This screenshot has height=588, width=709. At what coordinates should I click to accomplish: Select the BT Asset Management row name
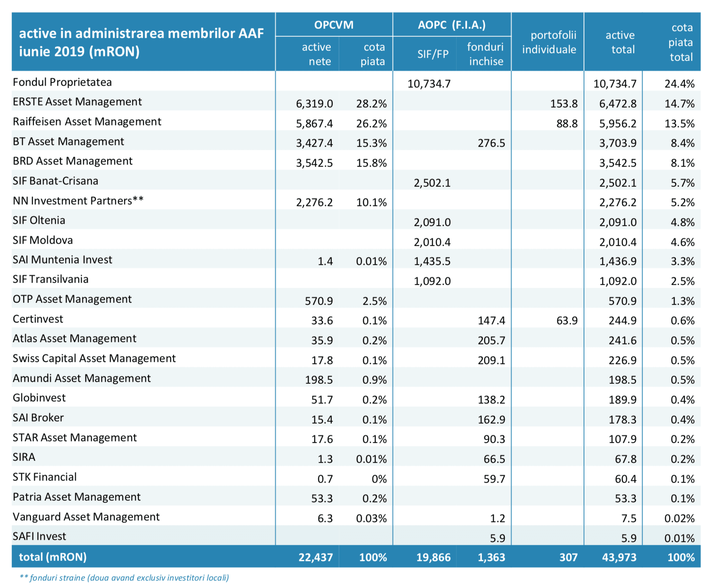(68, 141)
